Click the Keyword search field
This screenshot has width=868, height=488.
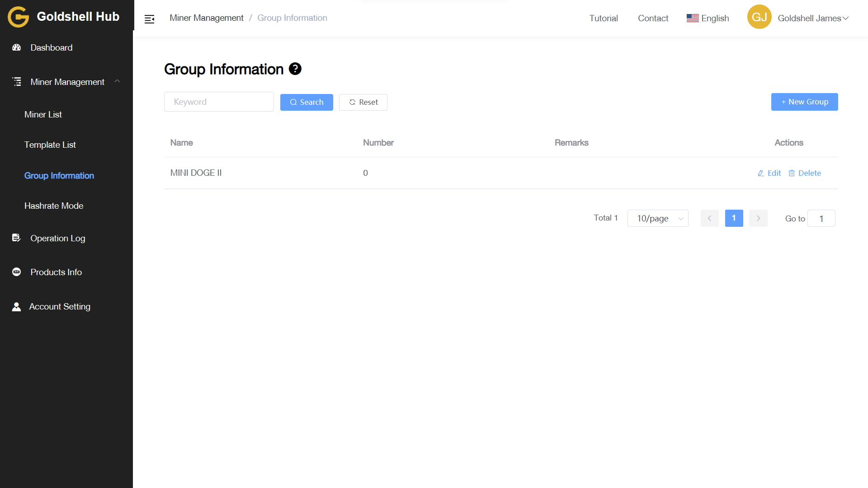pos(219,102)
